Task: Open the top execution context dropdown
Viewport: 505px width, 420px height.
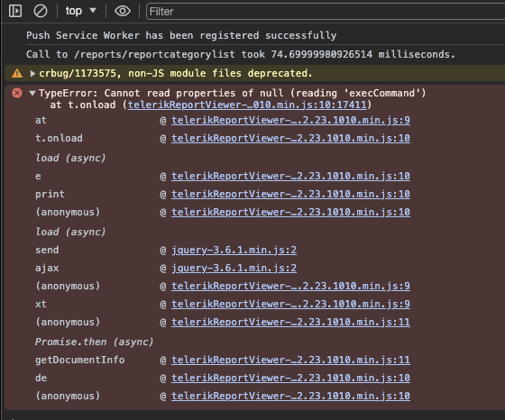Action: click(80, 11)
